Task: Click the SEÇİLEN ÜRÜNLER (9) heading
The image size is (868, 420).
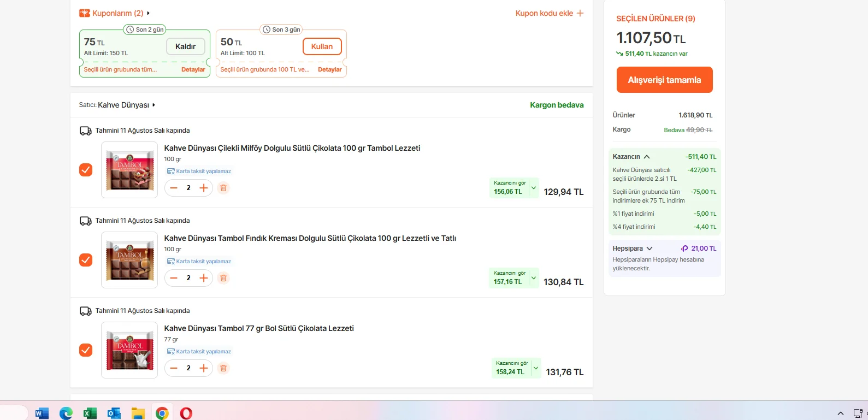Action: click(656, 19)
